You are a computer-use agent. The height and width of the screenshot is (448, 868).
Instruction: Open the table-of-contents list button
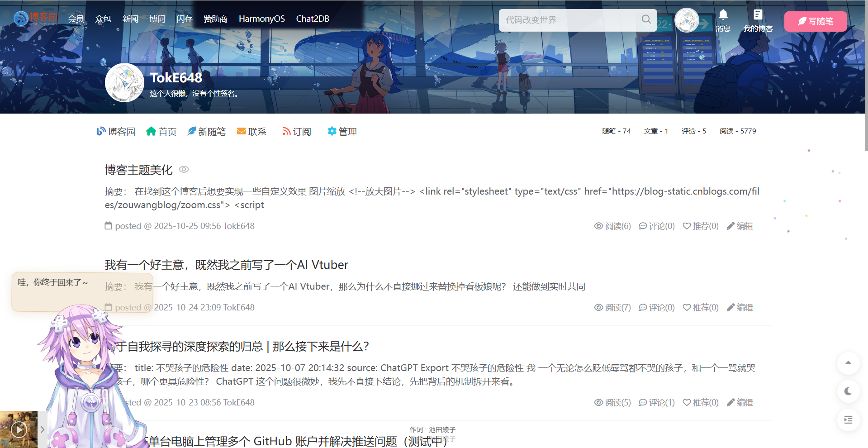click(848, 420)
